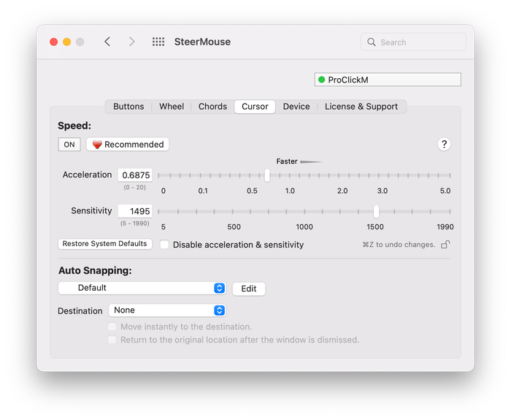Open help with the question mark button
Viewport: 511px width, 420px height.
pos(444,144)
